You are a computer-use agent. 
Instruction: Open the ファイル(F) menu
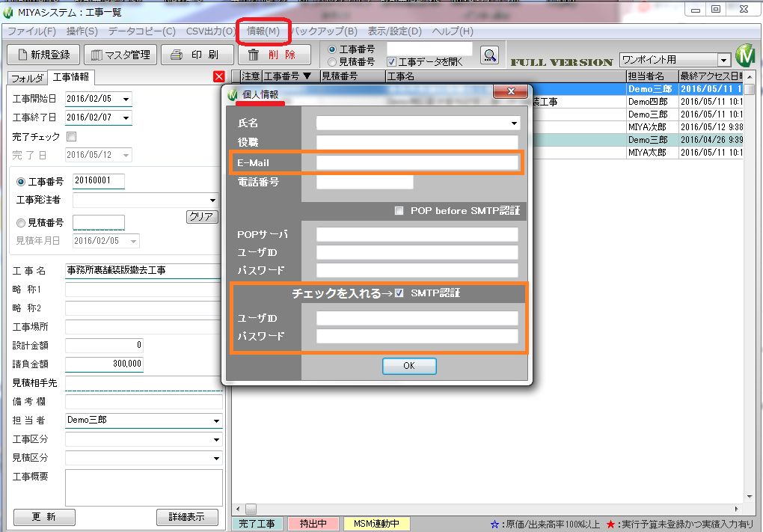click(x=31, y=31)
